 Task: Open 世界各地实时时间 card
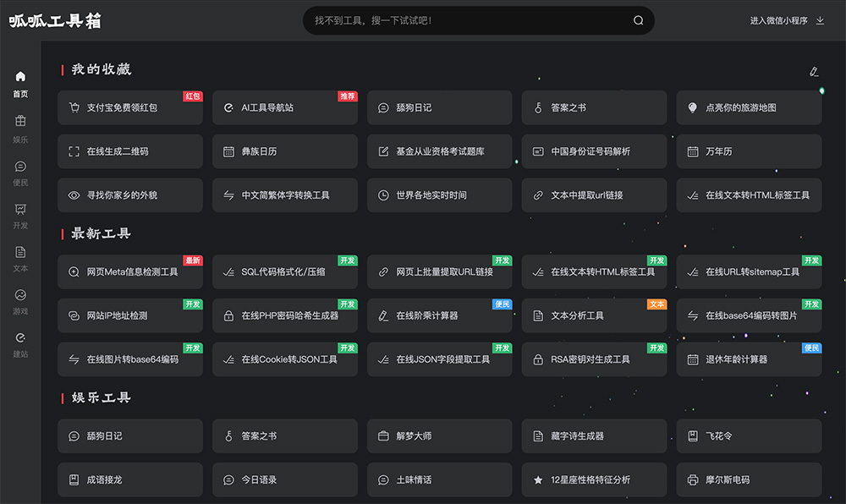pos(440,195)
